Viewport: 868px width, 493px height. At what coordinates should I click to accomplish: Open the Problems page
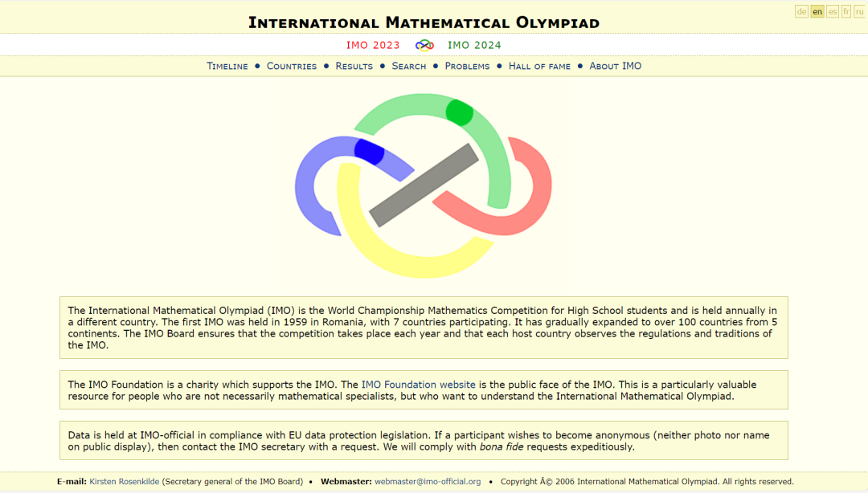click(x=467, y=66)
